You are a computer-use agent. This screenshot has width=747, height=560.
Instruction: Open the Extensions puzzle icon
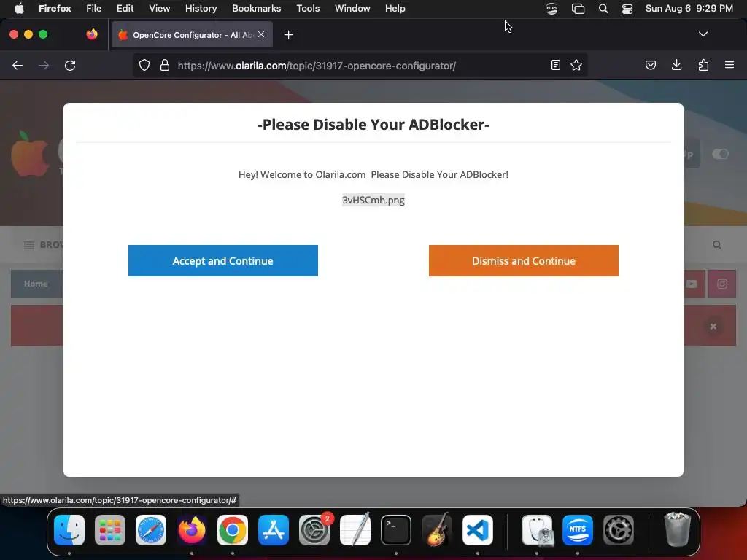tap(703, 65)
